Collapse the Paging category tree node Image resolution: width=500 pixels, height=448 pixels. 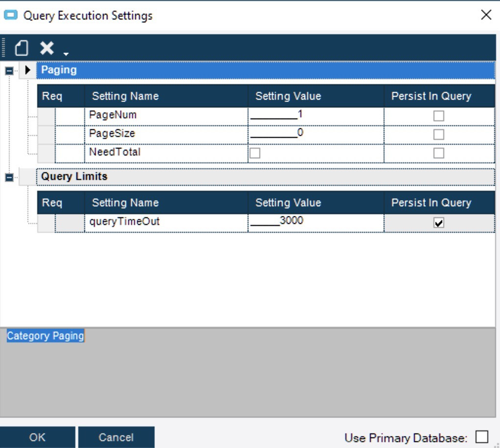[9, 70]
